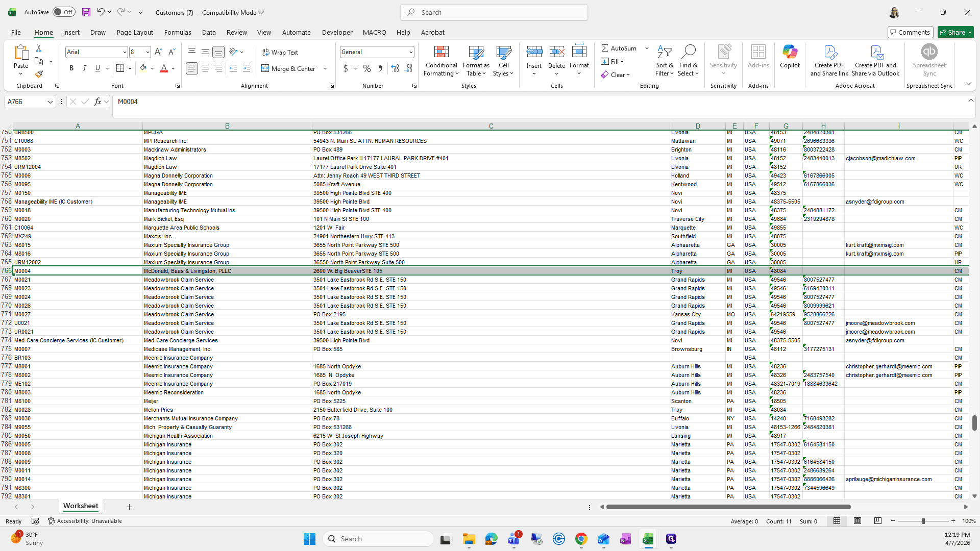The width and height of the screenshot is (980, 551).
Task: Toggle Center horizontal alignment
Action: [x=205, y=68]
